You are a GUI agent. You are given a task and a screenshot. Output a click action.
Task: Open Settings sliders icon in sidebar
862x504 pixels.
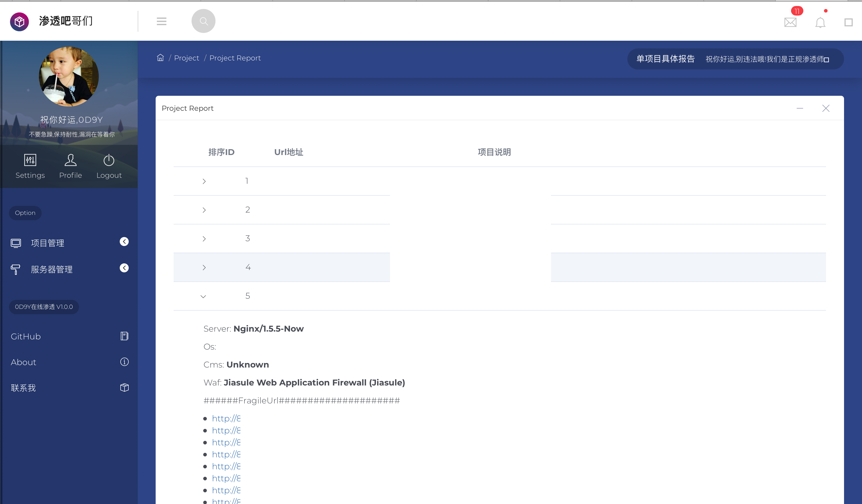[30, 160]
